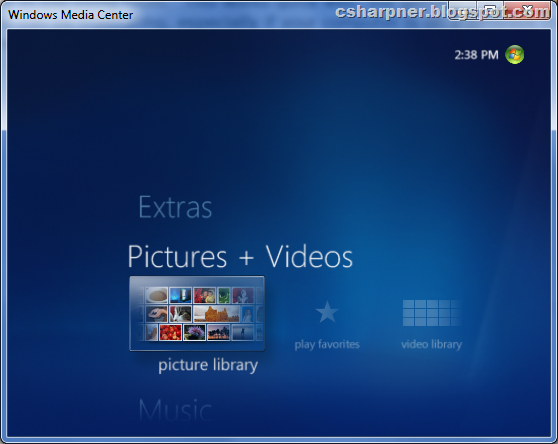This screenshot has height=444, width=558.
Task: Open the video library grid icon
Action: (432, 313)
